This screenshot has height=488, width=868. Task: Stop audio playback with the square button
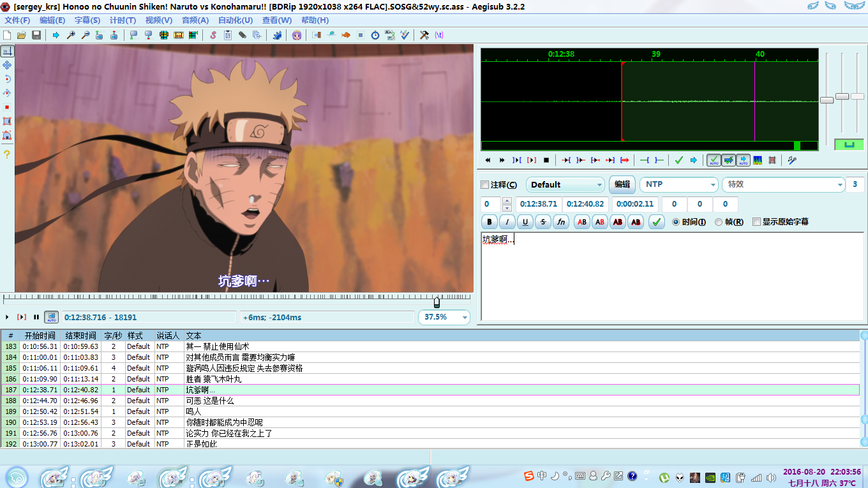[x=546, y=160]
